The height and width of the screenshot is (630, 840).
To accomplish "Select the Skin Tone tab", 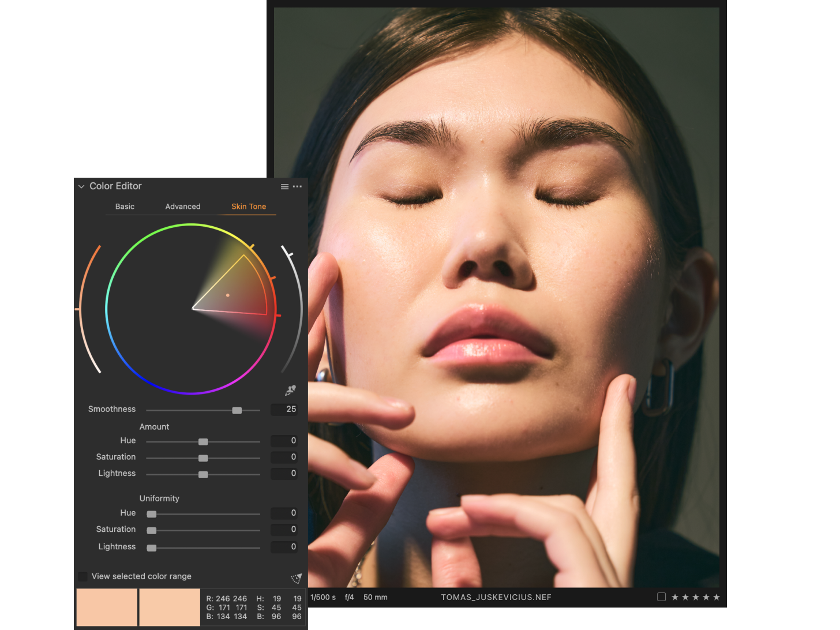I will click(x=249, y=207).
